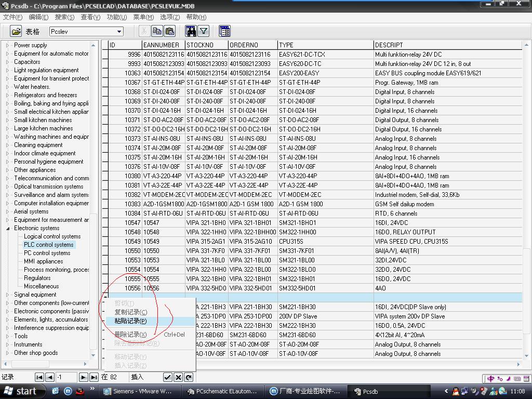The image size is (532, 399).
Task: Open the 文件(F) menu
Action: point(12,17)
